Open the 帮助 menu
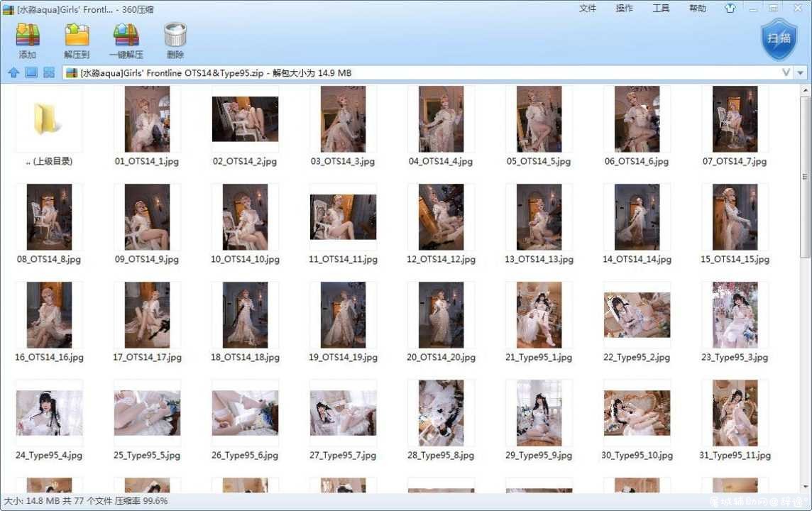The height and width of the screenshot is (511, 812). (698, 9)
